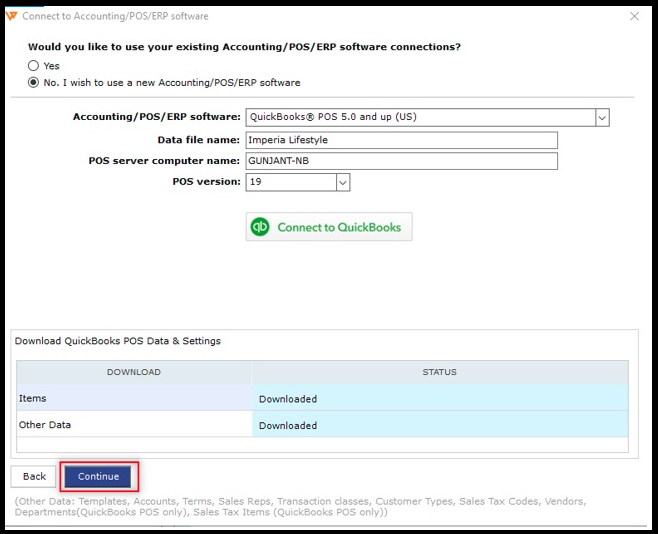Click the app logo in title bar
Screen dimensions: 658x534
click(11, 16)
